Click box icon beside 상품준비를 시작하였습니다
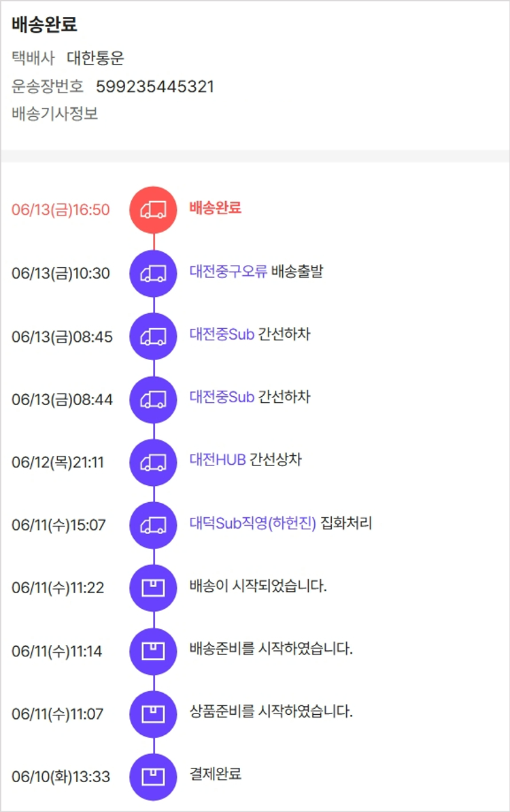510x812 pixels. click(153, 713)
